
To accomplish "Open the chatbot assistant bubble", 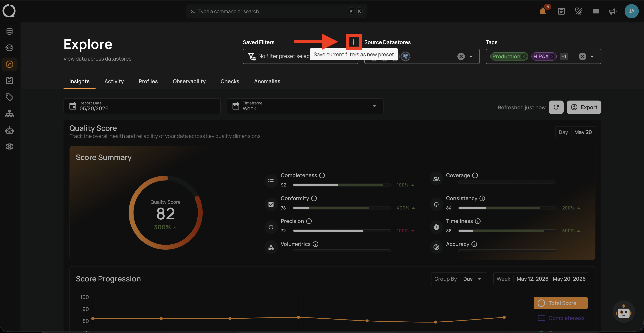I will pos(623,312).
